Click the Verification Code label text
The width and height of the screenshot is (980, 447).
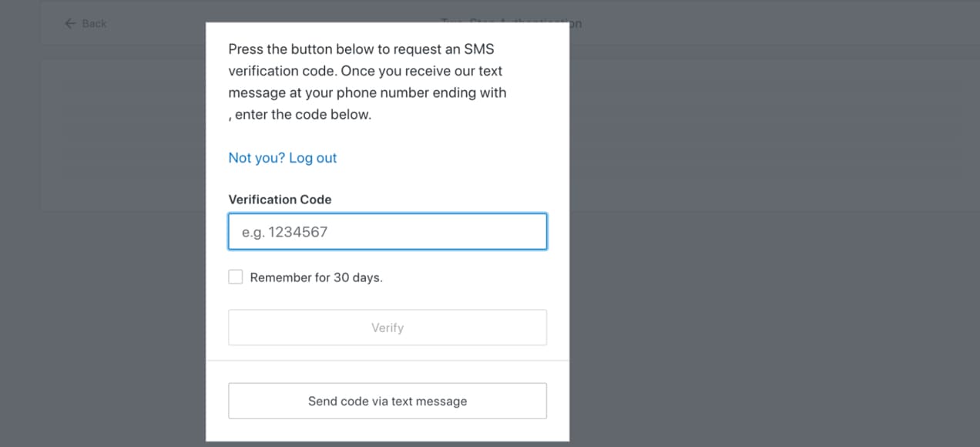(x=280, y=199)
